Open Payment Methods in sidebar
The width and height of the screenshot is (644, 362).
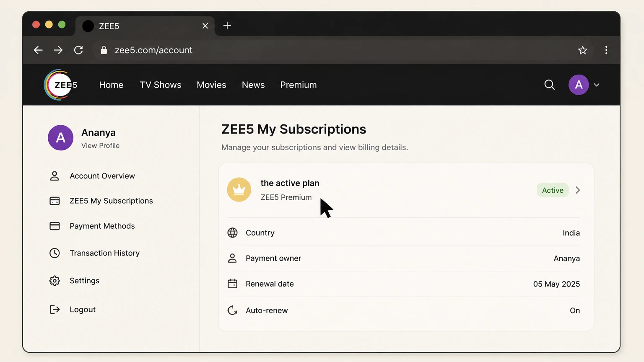(x=102, y=226)
